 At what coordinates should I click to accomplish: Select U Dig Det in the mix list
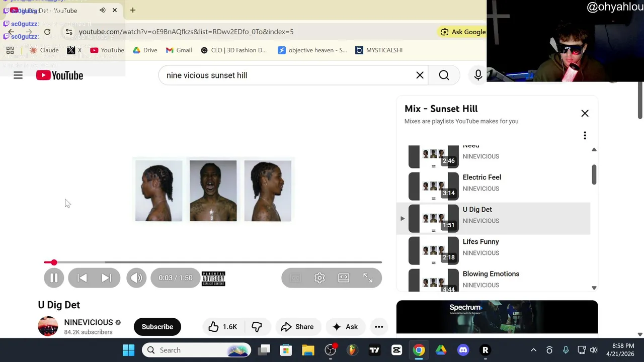coord(493,218)
